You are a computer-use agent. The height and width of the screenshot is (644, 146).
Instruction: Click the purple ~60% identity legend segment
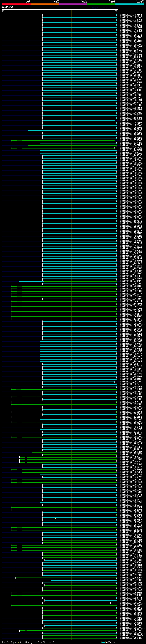73,4
